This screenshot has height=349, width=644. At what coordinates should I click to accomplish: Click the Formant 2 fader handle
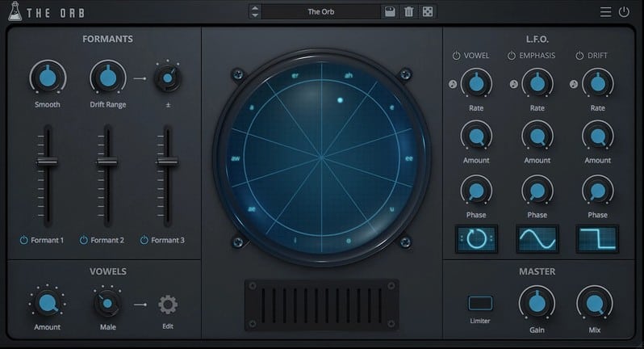point(107,162)
